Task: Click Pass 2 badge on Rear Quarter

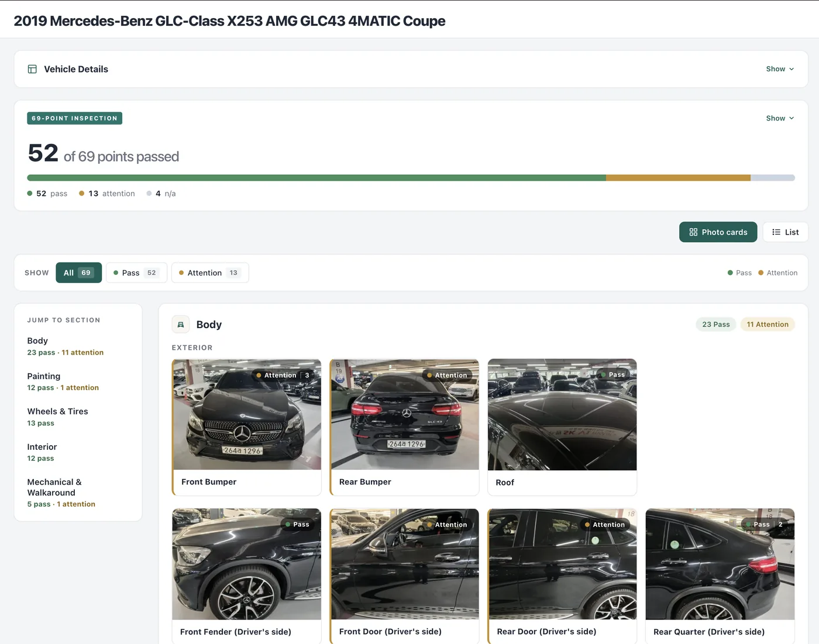Action: pyautogui.click(x=765, y=525)
